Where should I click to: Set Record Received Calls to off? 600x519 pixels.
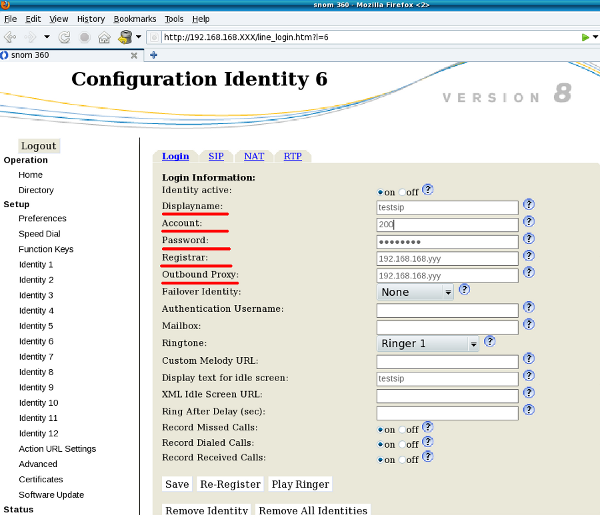click(402, 460)
